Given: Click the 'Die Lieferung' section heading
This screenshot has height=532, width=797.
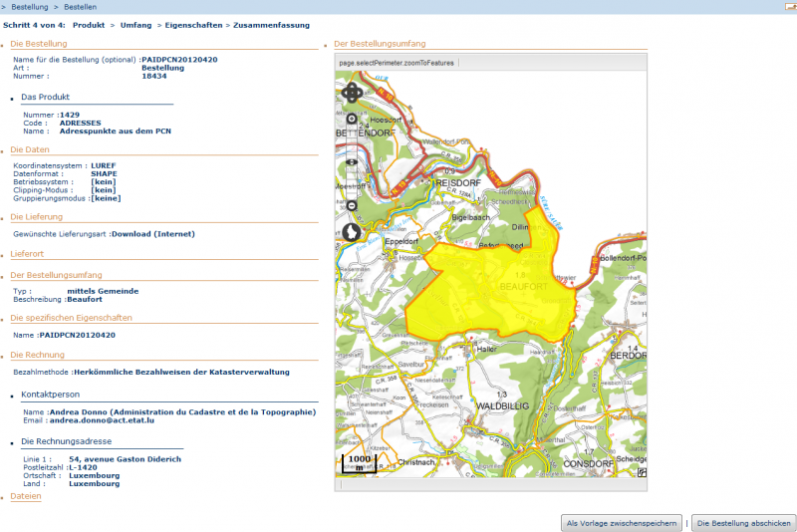Looking at the screenshot, I should tap(36, 217).
